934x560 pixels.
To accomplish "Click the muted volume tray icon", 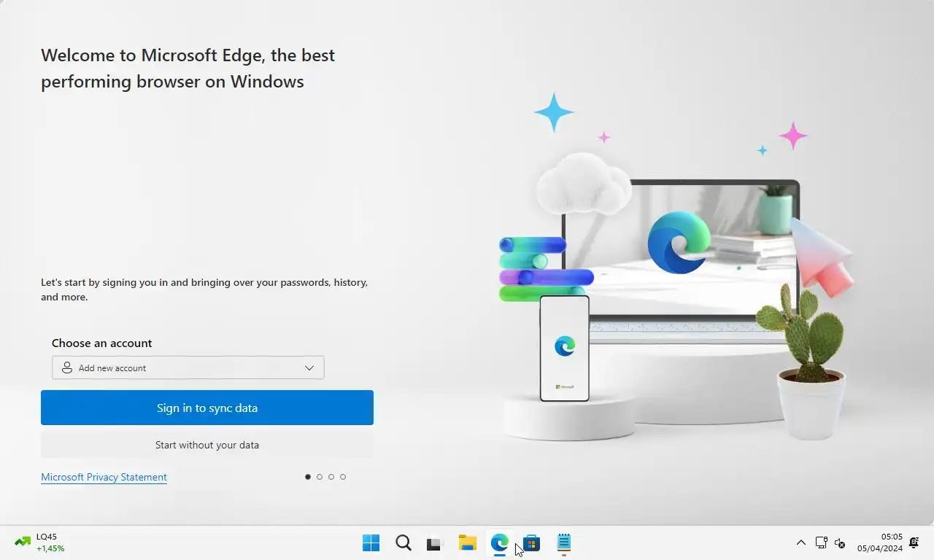I will (840, 543).
